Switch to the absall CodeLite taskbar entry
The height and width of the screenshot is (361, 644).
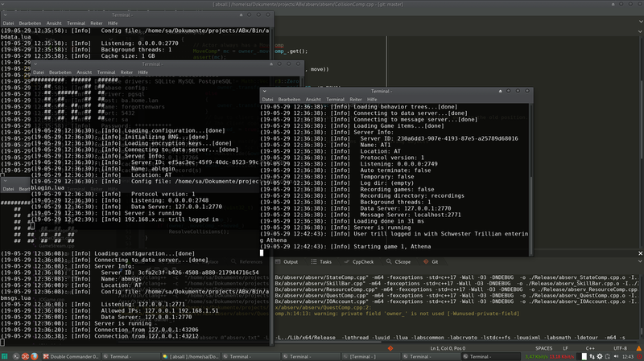[x=191, y=356]
